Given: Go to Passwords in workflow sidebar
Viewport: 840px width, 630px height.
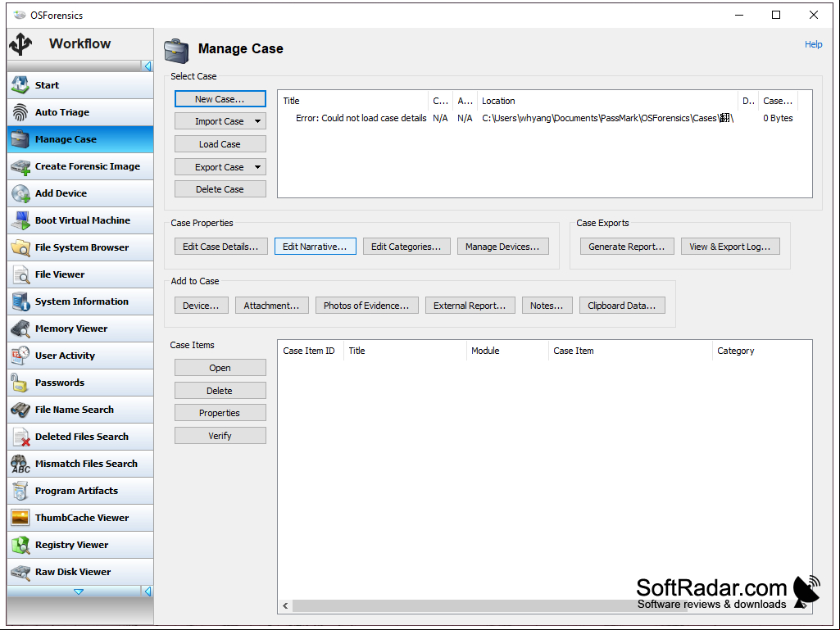Looking at the screenshot, I should click(x=80, y=383).
